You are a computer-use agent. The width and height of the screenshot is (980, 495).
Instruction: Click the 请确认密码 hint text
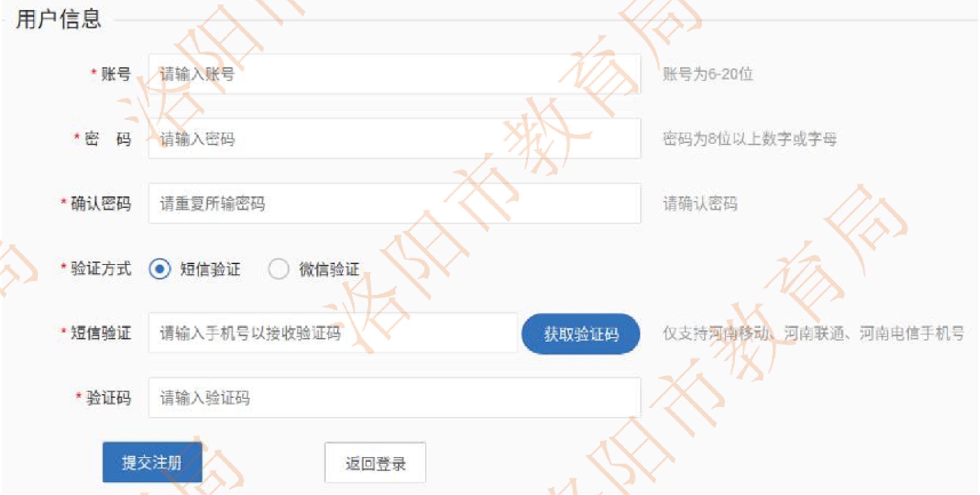click(700, 203)
